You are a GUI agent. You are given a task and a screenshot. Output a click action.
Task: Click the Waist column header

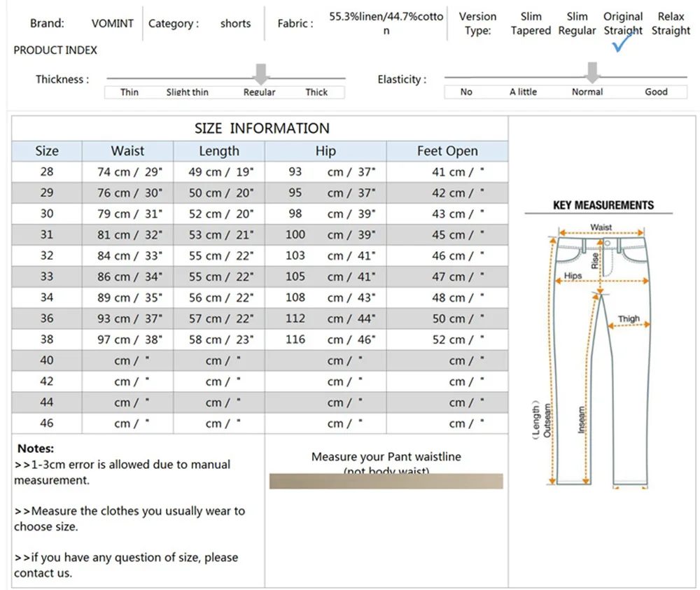tap(127, 151)
